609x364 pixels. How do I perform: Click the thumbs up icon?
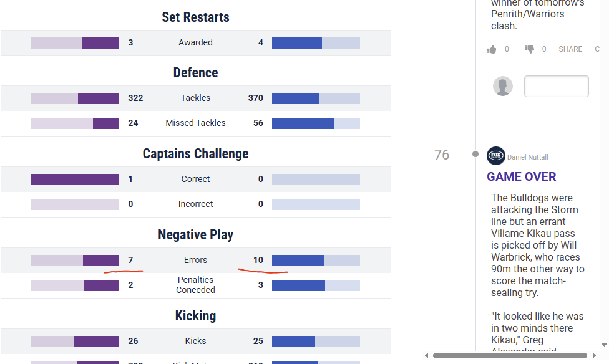click(x=492, y=49)
